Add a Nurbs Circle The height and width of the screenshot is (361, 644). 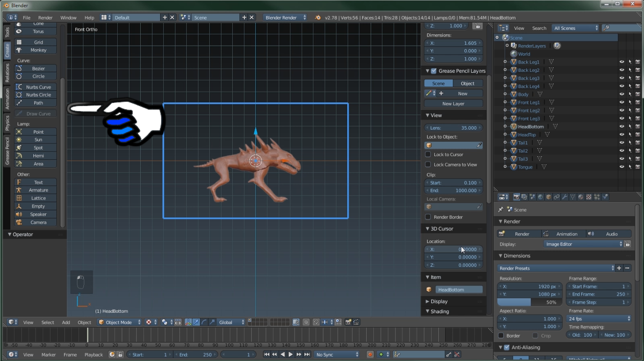point(36,95)
